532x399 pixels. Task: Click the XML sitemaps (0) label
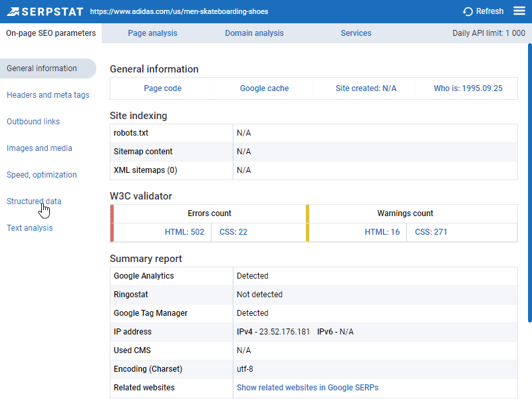click(x=145, y=170)
